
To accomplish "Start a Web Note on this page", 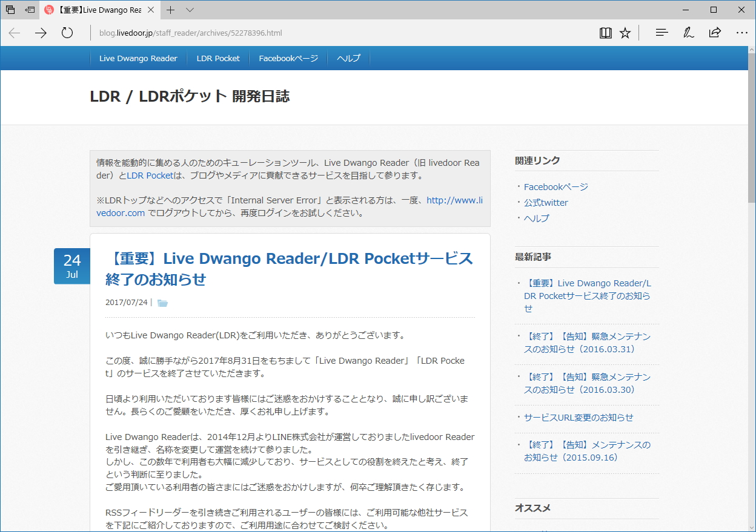I will (688, 33).
